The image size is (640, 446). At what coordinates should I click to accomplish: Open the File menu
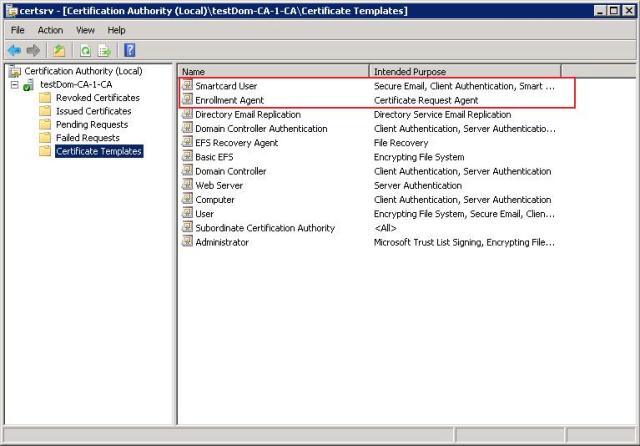click(x=18, y=30)
